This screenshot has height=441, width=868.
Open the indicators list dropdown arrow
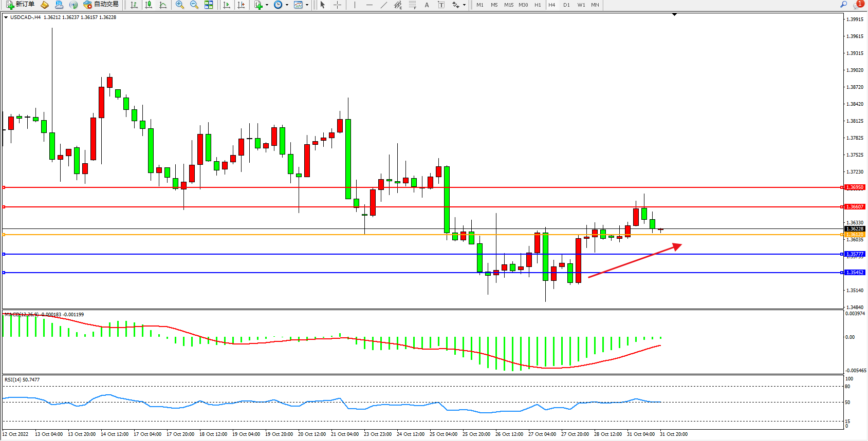coord(267,5)
